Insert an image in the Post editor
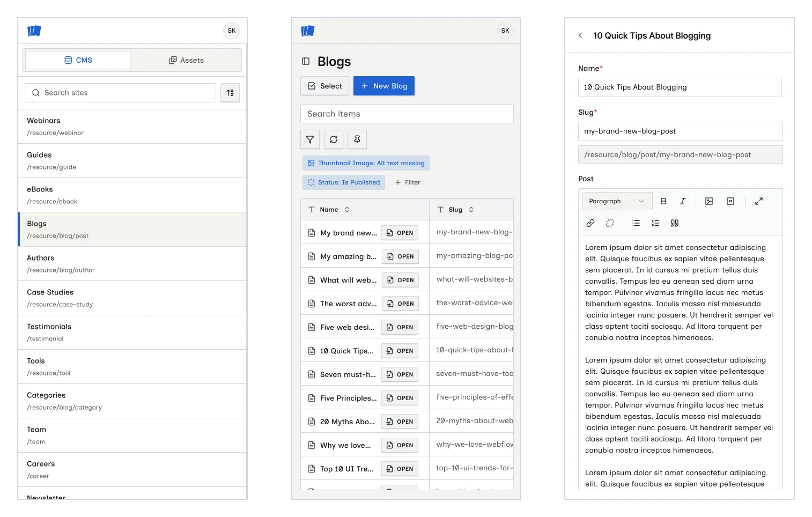Image resolution: width=812 pixels, height=517 pixels. [x=709, y=201]
